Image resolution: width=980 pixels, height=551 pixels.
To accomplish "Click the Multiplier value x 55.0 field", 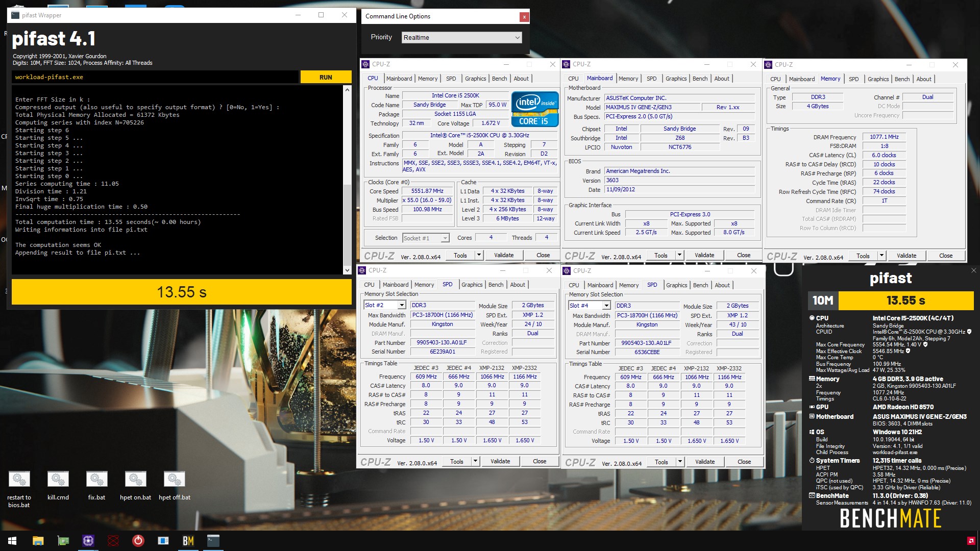I will pyautogui.click(x=427, y=201).
